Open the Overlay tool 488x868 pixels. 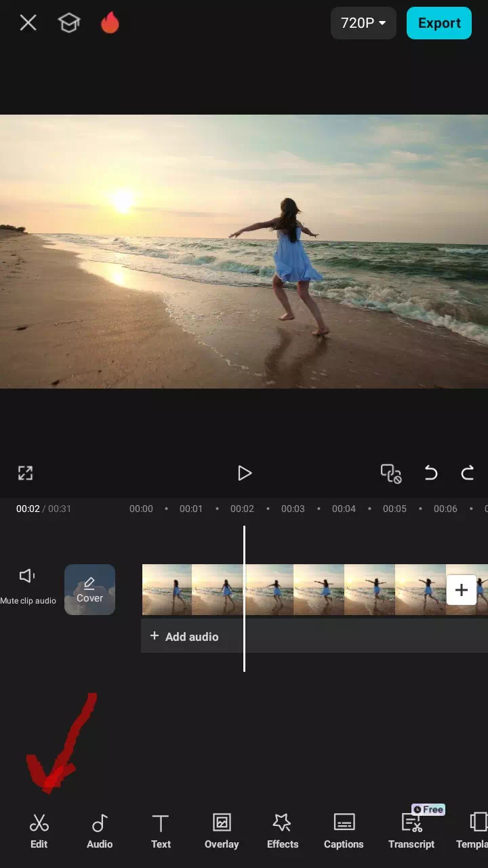[222, 831]
